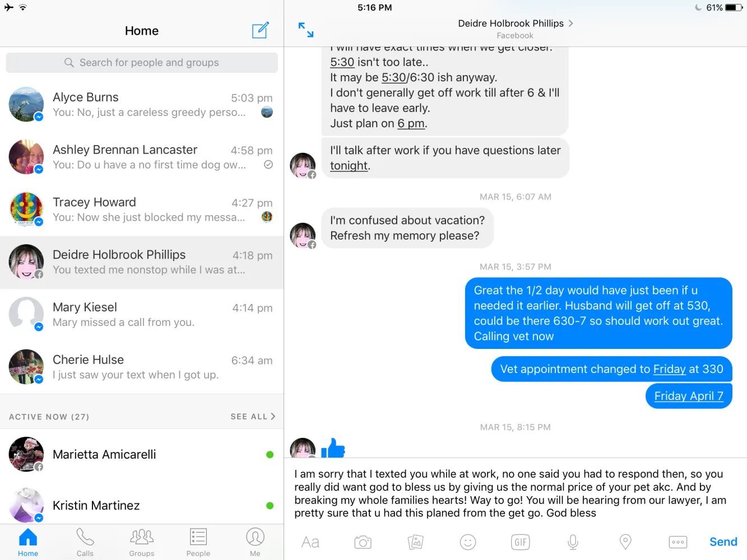Expand Deidre Holbrook Phillips contact details chevron
747x560 pixels.
point(570,24)
